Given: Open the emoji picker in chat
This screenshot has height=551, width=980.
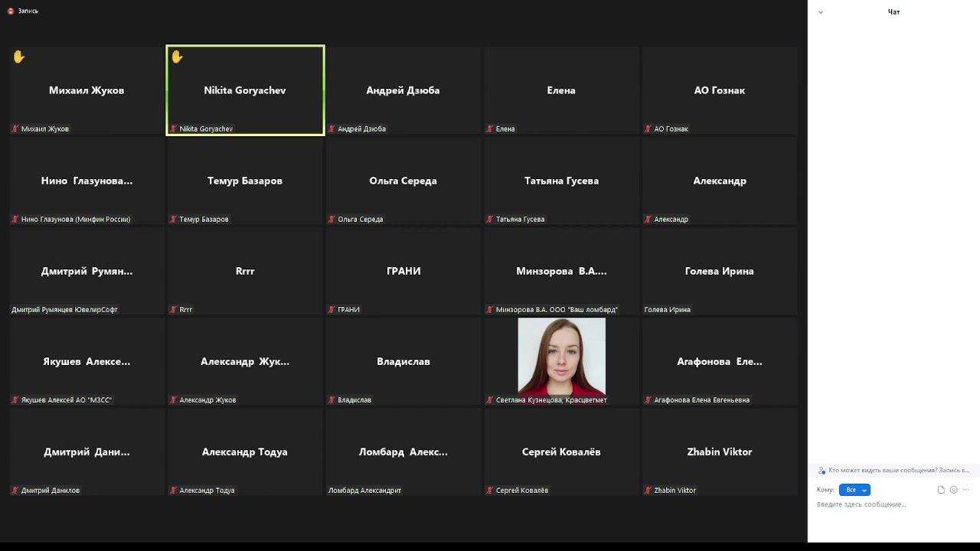Looking at the screenshot, I should 953,490.
